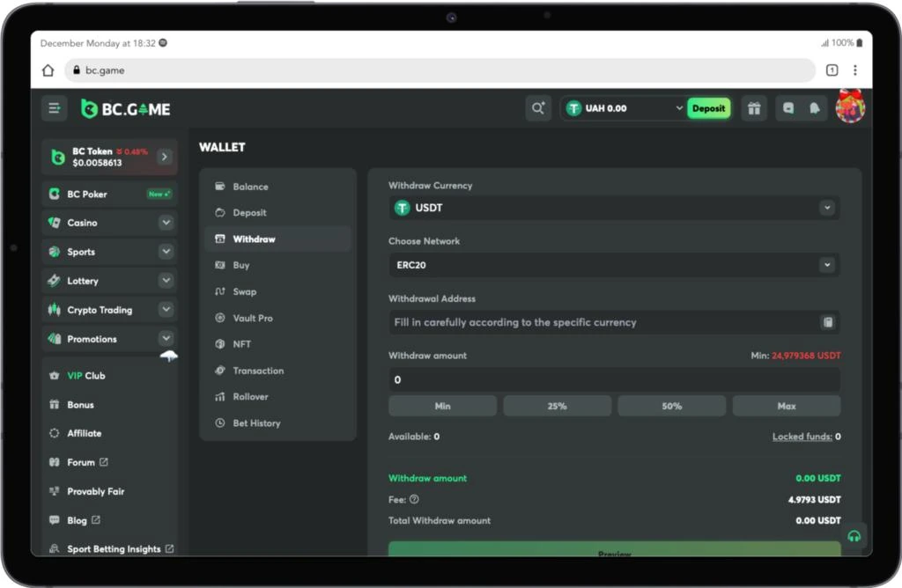Click the fee help question mark icon
902x588 pixels.
pyautogui.click(x=414, y=499)
